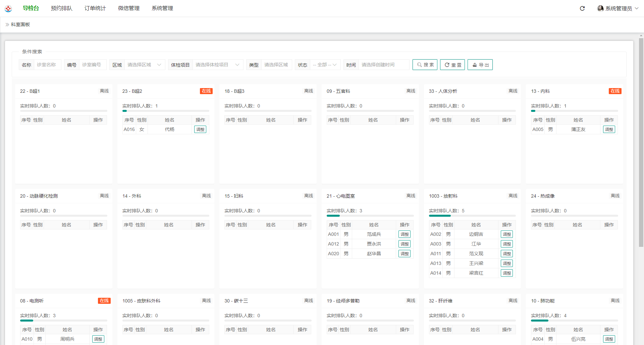This screenshot has width=644, height=345.
Task: Click the 导出 export button
Action: coord(480,65)
